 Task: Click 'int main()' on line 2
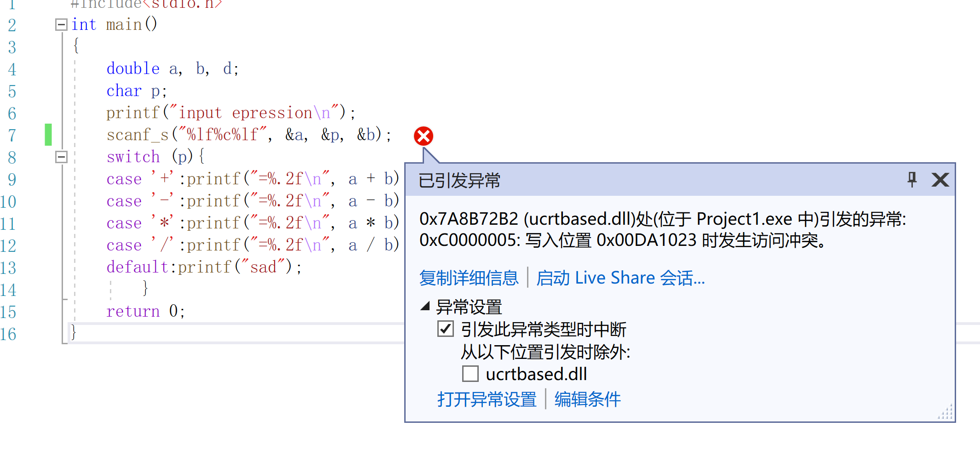[x=114, y=24]
